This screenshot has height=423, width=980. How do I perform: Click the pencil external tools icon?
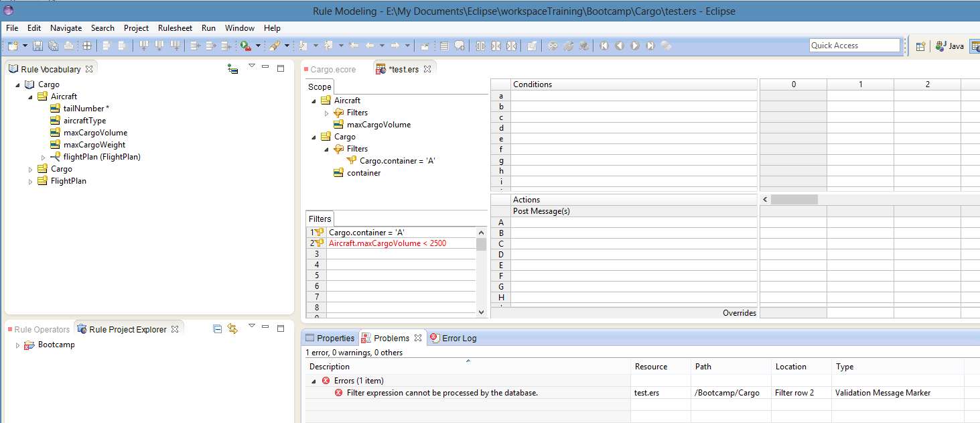click(x=275, y=46)
